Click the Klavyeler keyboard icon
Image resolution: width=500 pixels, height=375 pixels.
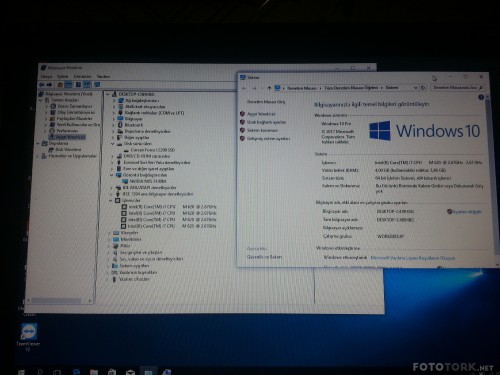116,233
